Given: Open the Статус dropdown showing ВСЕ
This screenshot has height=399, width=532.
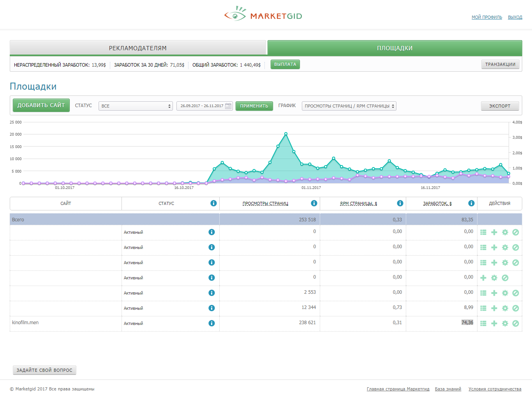Looking at the screenshot, I should tap(136, 106).
